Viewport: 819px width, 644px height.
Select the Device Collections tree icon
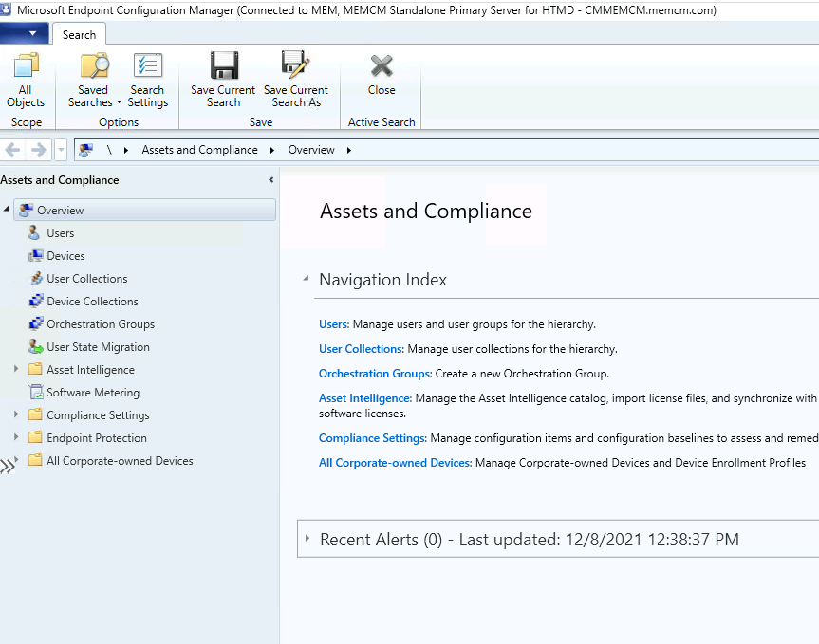click(x=36, y=301)
